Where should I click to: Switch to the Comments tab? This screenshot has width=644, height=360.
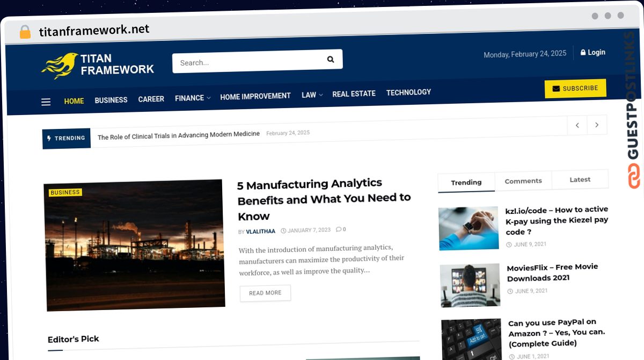(x=523, y=181)
